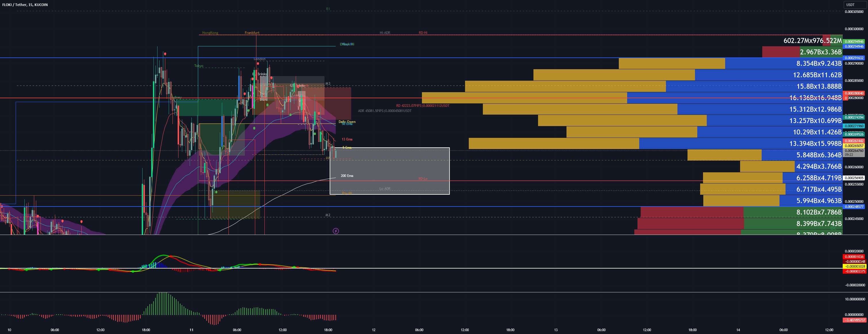Viewport: 868px width, 334px height.
Task: Click the 4.294Bx3.766B volume row
Action: coord(791,166)
